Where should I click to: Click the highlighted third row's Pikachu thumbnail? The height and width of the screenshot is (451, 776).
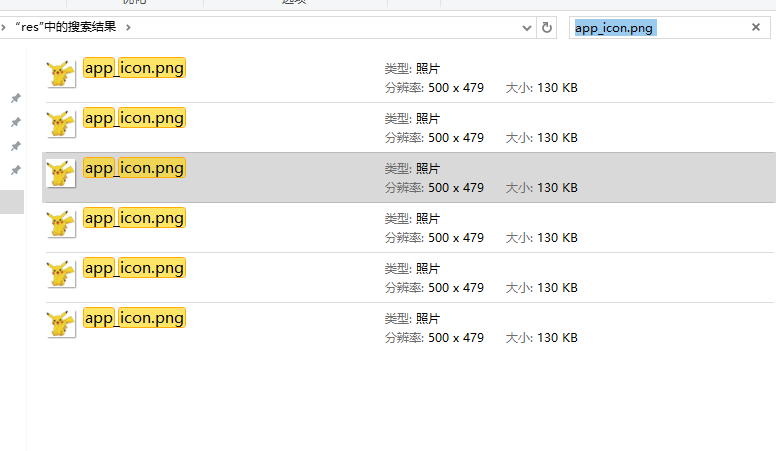click(61, 174)
